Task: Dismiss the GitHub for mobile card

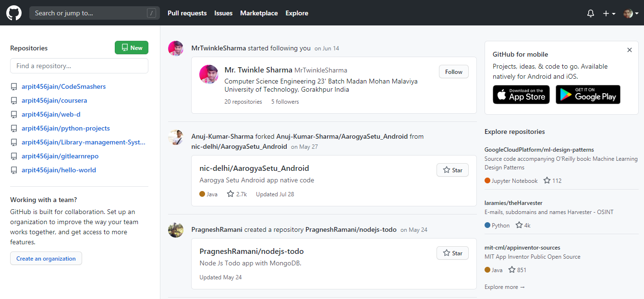Action: pos(629,50)
